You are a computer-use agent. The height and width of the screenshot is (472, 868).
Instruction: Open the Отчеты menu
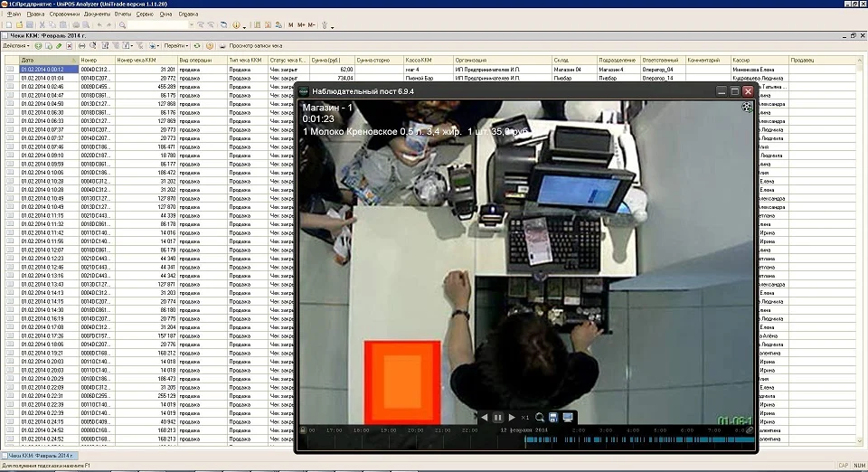tap(123, 14)
